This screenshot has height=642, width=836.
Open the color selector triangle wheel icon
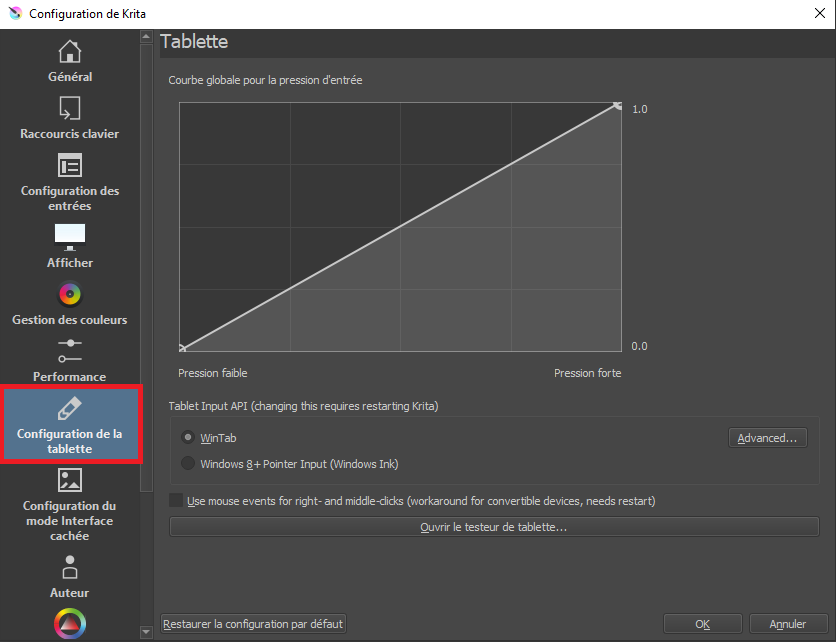pos(70,623)
